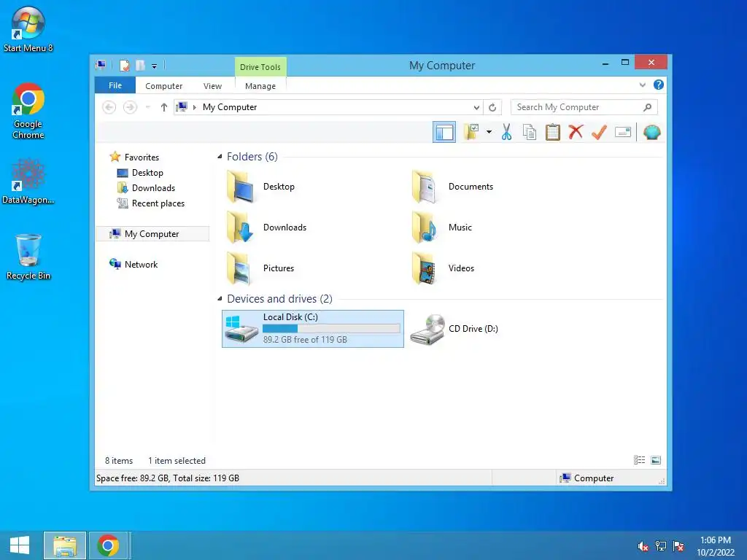Screen dimensions: 747x560
Task: Select the Videos folder icon
Action: point(425,268)
